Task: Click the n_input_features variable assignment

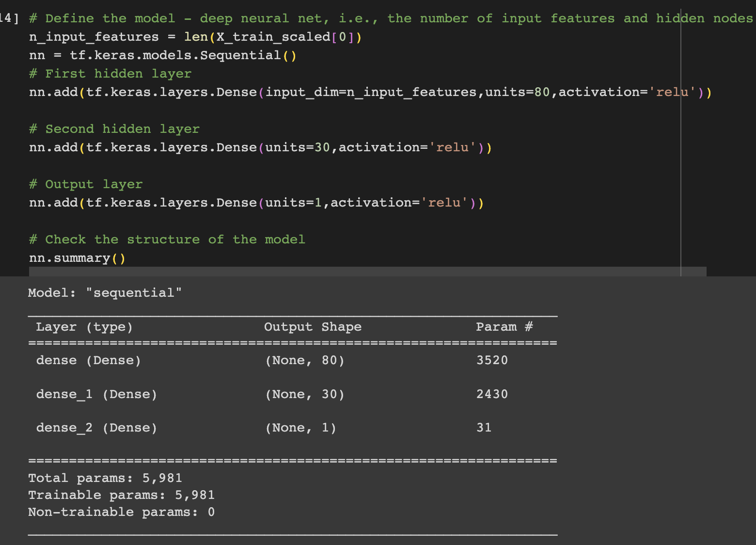Action: coord(94,36)
